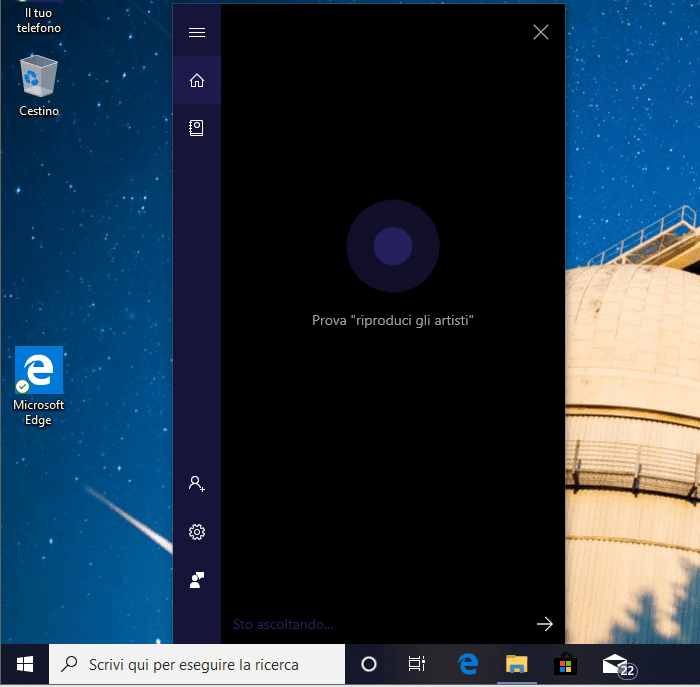Open Task View from the taskbar
The width and height of the screenshot is (700, 687).
pos(417,664)
